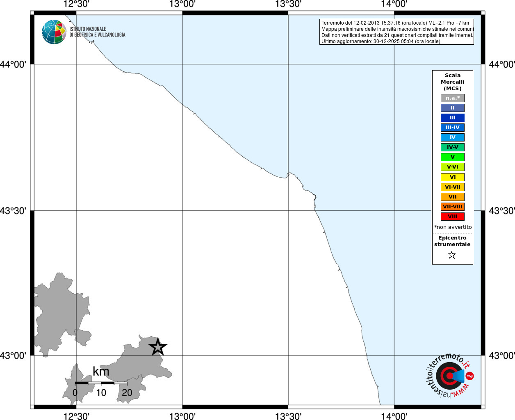Viewport: 515px width, 420px height.
Task: Select the IV-V intensity swatch
Action: click(453, 147)
